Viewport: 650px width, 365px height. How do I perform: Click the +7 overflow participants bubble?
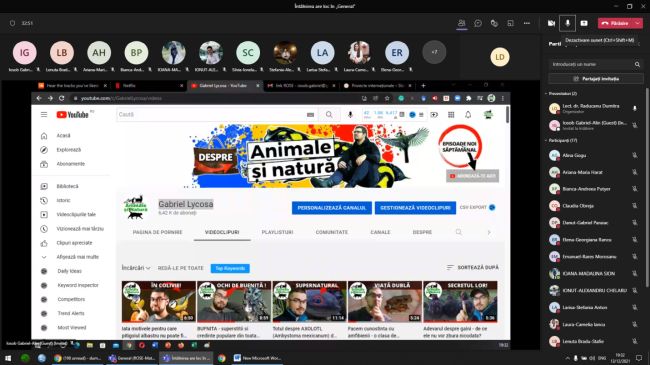[x=434, y=52]
